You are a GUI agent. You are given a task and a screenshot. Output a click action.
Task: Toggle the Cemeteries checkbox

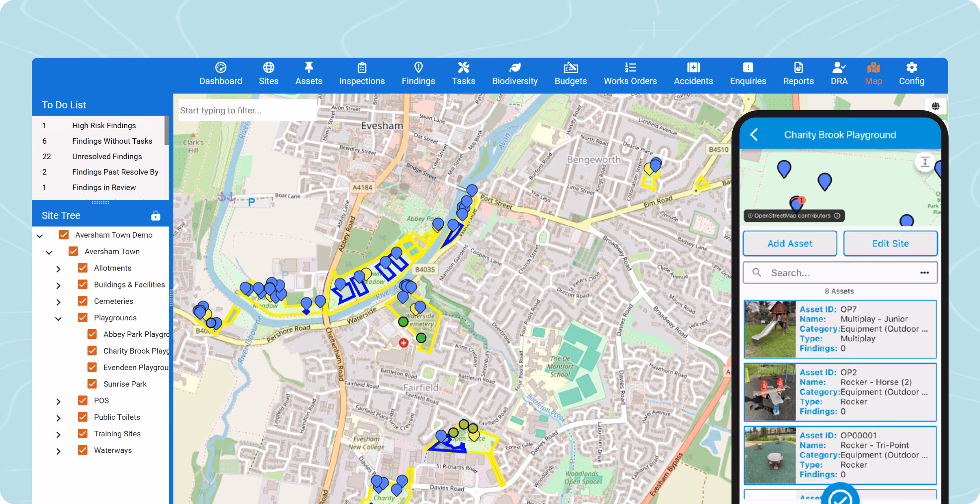coord(82,301)
